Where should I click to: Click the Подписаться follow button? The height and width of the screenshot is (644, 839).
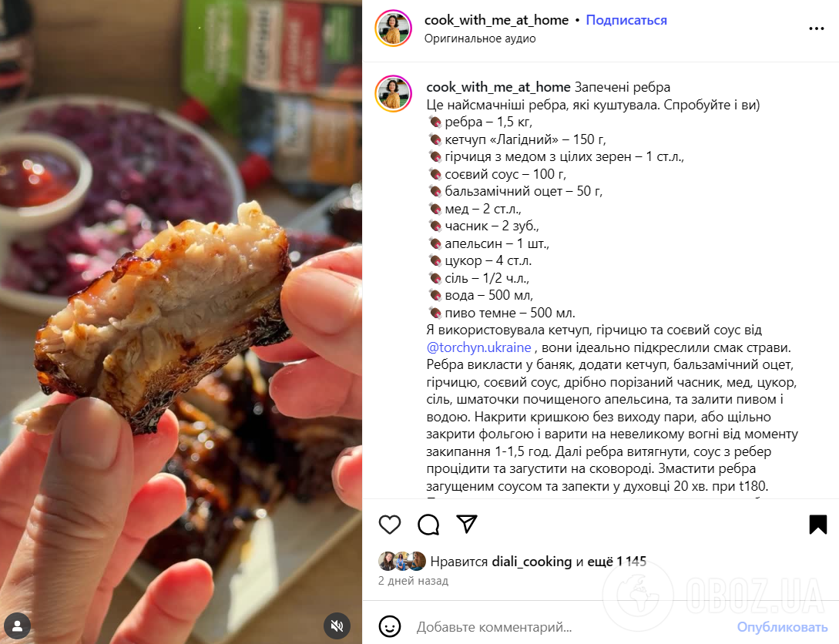[626, 20]
